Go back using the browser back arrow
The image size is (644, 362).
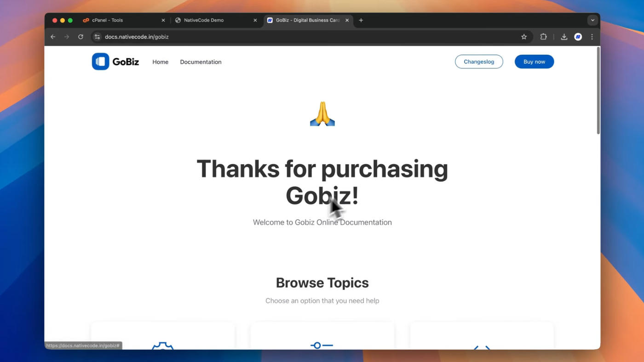(53, 37)
